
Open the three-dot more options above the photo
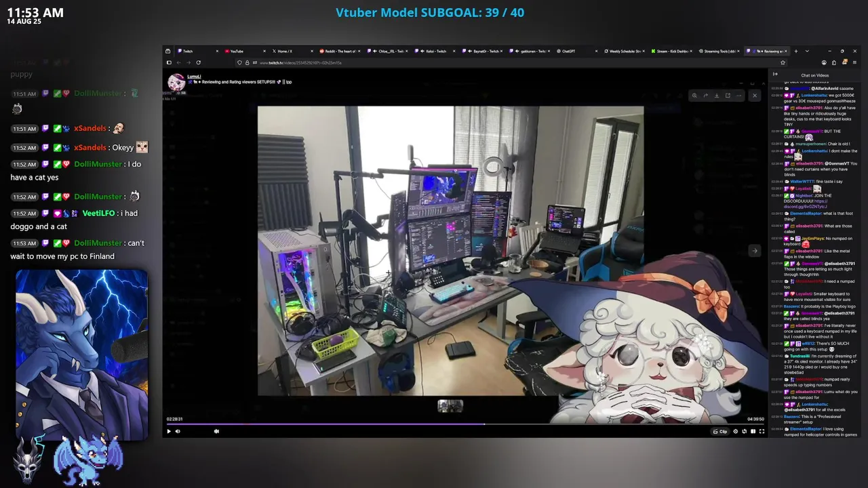coord(739,96)
